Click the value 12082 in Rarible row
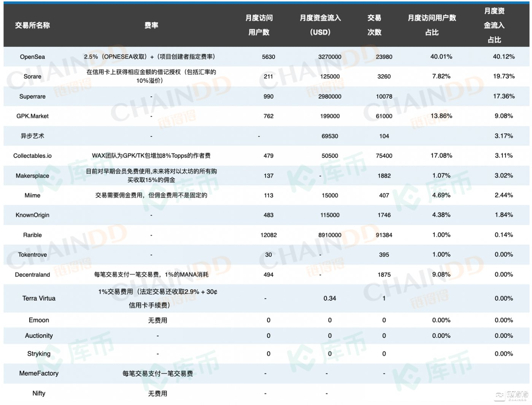The width and height of the screenshot is (532, 405). (x=268, y=235)
